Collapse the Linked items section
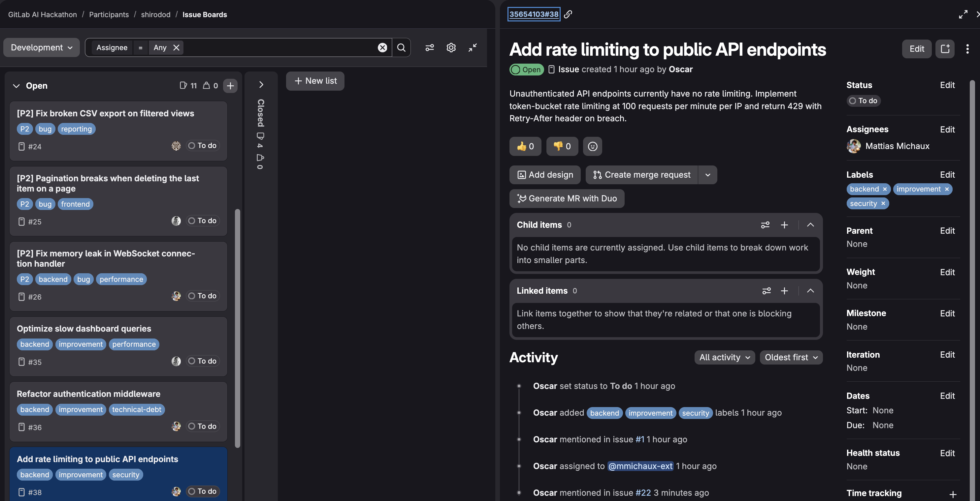980x501 pixels. [810, 291]
